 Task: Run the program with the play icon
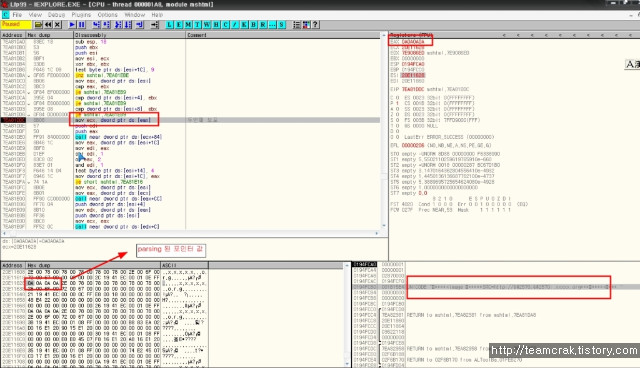[x=72, y=25]
